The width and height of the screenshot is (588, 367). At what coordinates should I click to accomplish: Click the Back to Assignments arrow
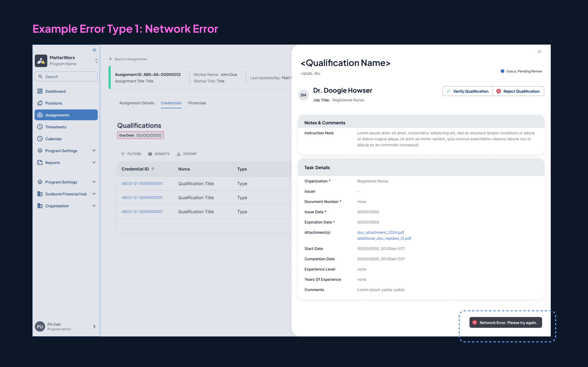[111, 59]
